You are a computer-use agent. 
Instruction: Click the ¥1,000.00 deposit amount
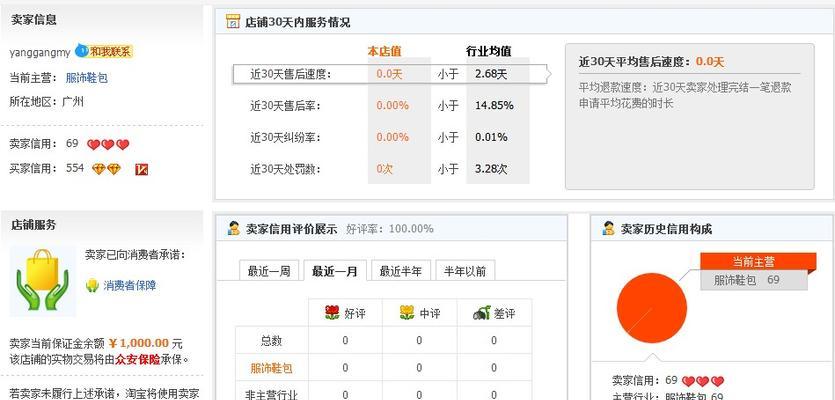tap(138, 344)
